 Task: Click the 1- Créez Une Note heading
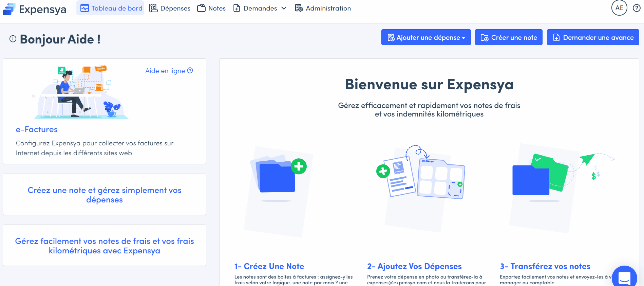(269, 266)
